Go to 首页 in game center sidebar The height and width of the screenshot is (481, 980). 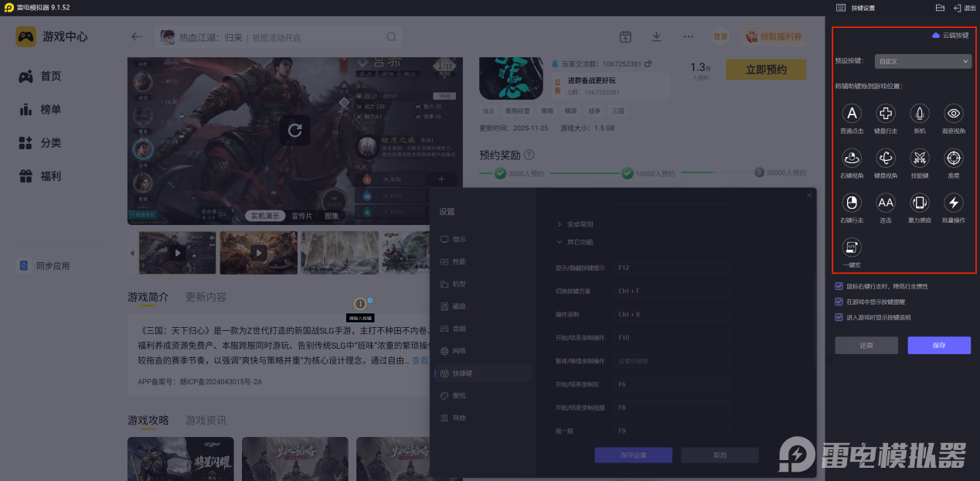pyautogui.click(x=41, y=76)
